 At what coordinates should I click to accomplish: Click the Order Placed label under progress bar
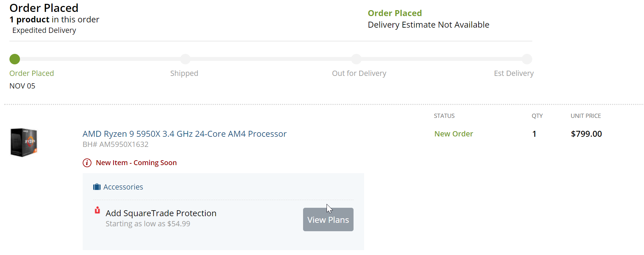click(32, 73)
